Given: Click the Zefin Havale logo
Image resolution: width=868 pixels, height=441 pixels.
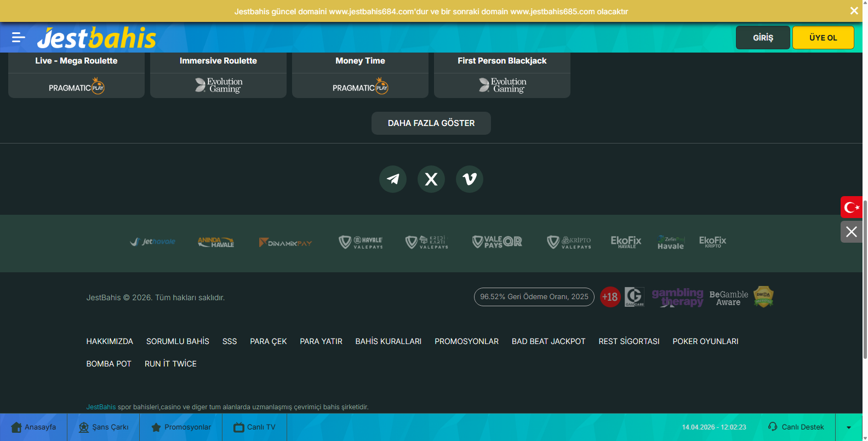Looking at the screenshot, I should (x=671, y=243).
